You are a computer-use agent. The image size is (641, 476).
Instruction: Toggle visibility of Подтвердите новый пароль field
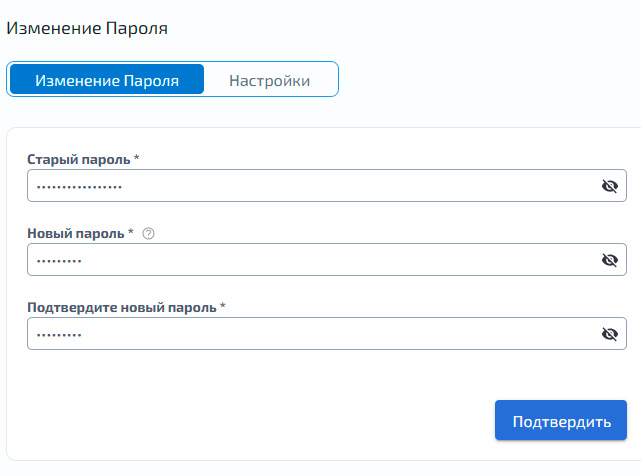(609, 334)
